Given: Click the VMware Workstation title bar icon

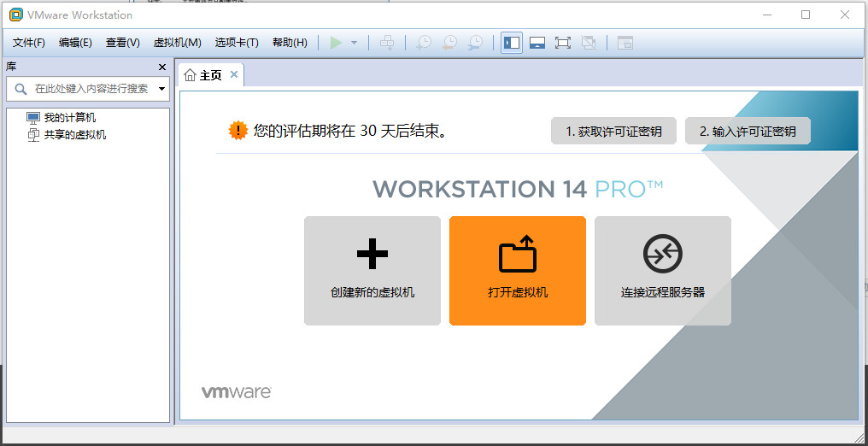Looking at the screenshot, I should point(16,15).
